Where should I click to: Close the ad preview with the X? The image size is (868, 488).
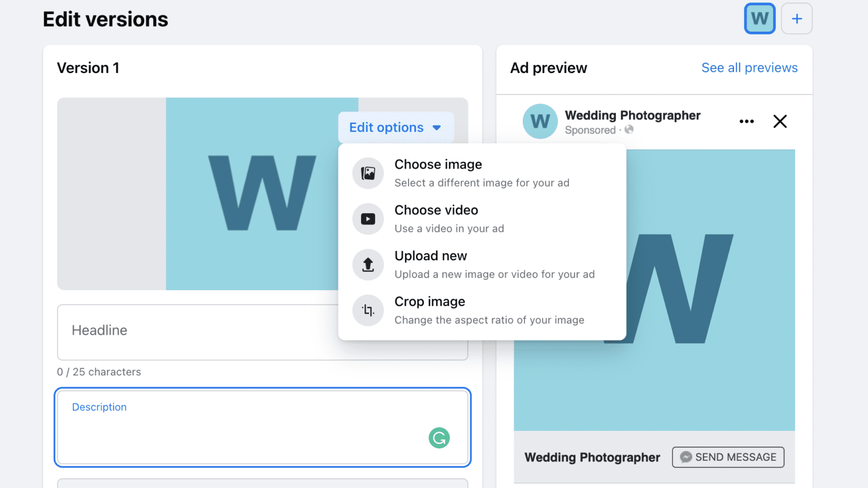[780, 121]
